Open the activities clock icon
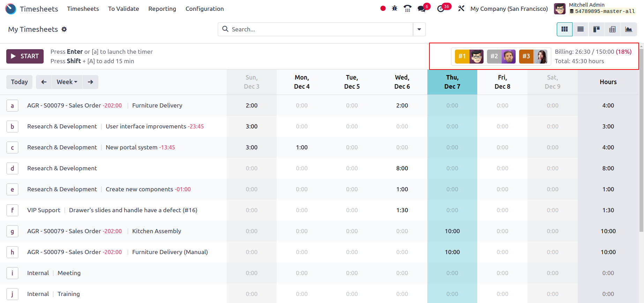This screenshot has height=303, width=644. tap(441, 8)
